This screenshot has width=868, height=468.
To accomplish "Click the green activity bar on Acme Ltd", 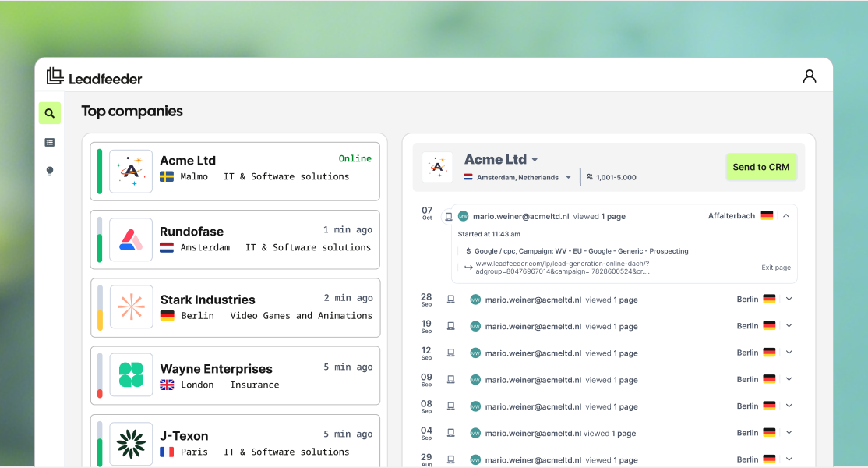I will (x=100, y=171).
